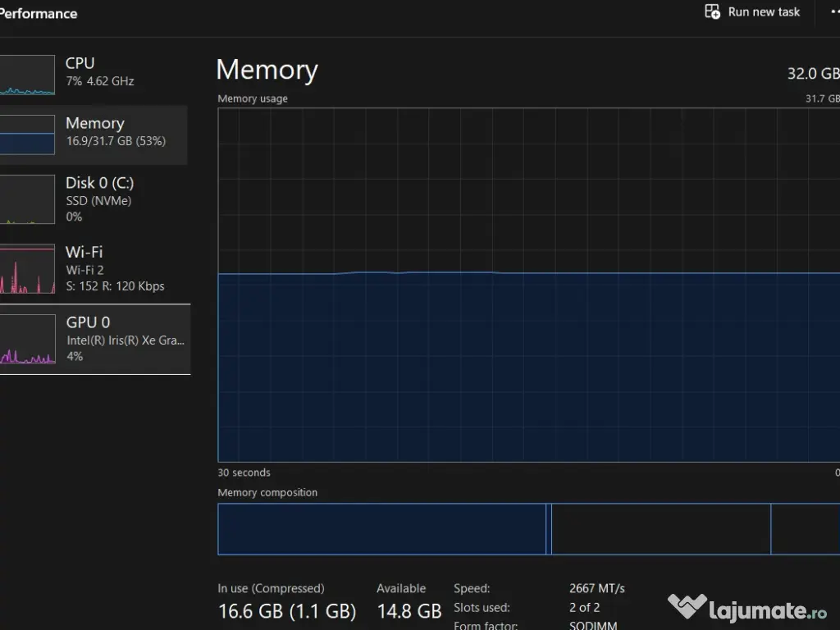The width and height of the screenshot is (840, 630).
Task: Click the in-use segment of Memory composition
Action: tap(381, 529)
